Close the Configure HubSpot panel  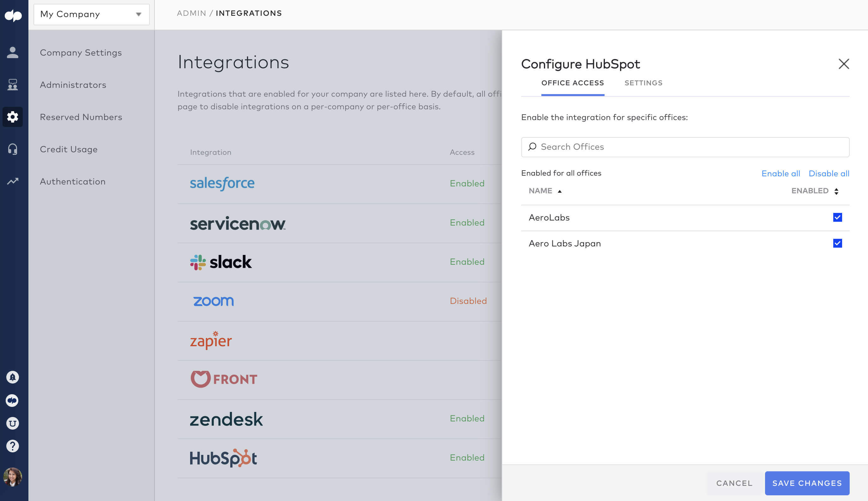[844, 64]
